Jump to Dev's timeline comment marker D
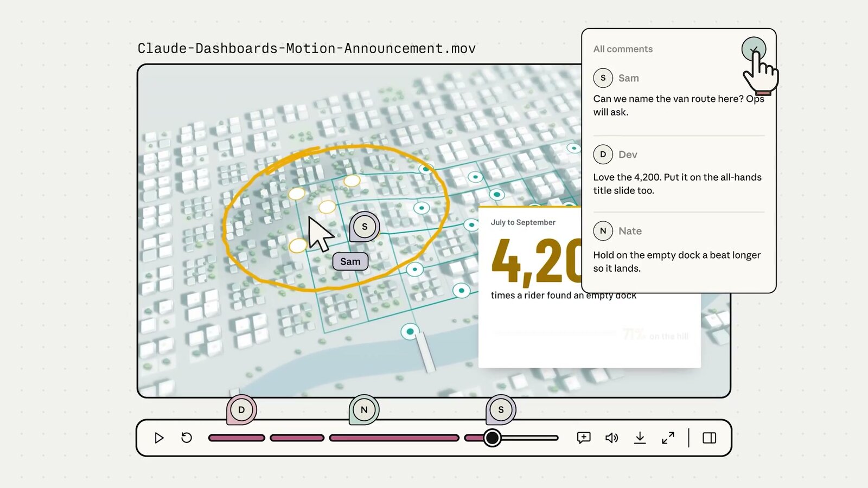 [241, 410]
